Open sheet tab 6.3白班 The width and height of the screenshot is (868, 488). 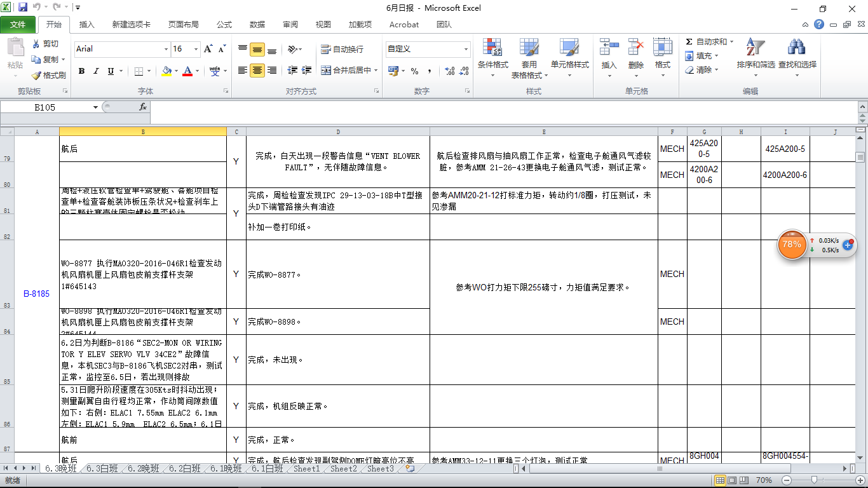tap(102, 468)
